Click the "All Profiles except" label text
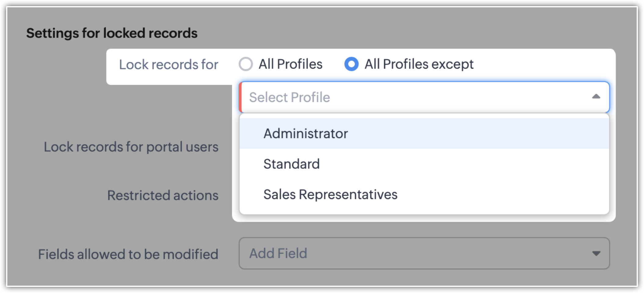Screen dimensions: 644x293 (419, 64)
